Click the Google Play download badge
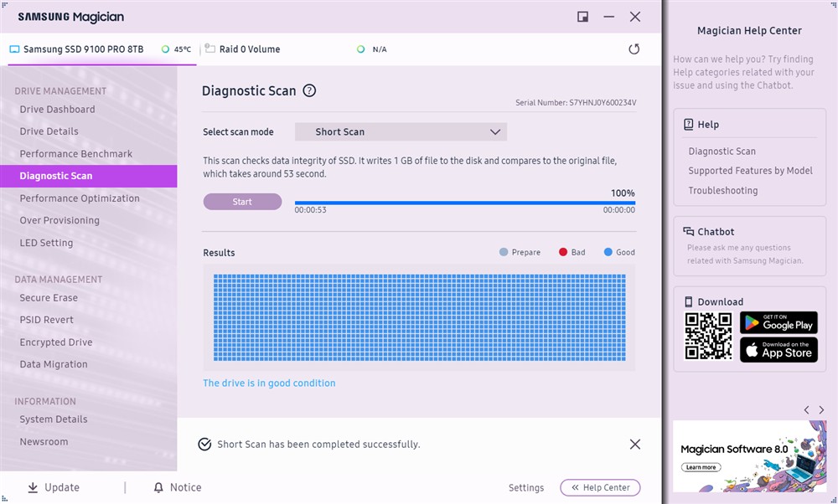Screen dimensions: 838x504 pos(779,323)
